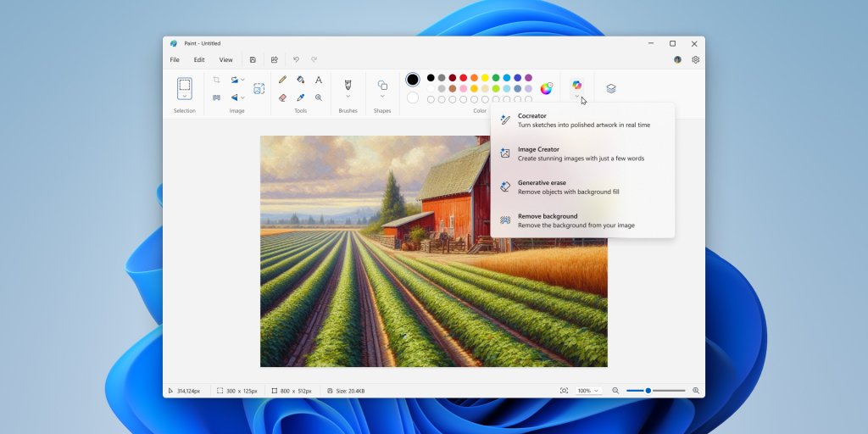The height and width of the screenshot is (434, 868).
Task: Choose Cocreator from the Copilot menu
Action: click(x=582, y=120)
